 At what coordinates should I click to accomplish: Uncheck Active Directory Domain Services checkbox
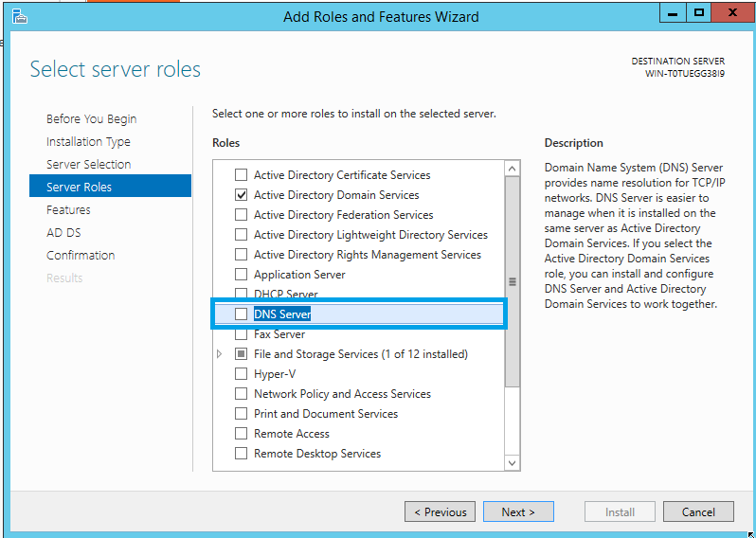click(x=241, y=195)
